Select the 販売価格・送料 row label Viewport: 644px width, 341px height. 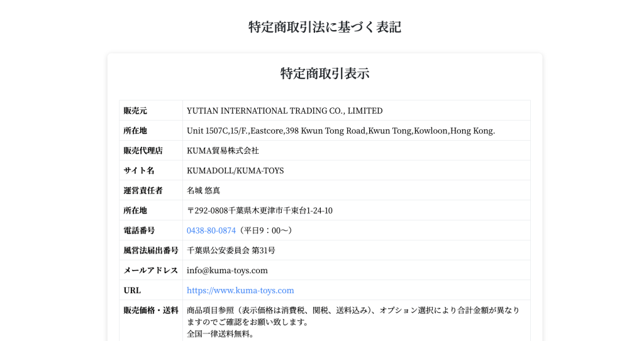point(151,310)
